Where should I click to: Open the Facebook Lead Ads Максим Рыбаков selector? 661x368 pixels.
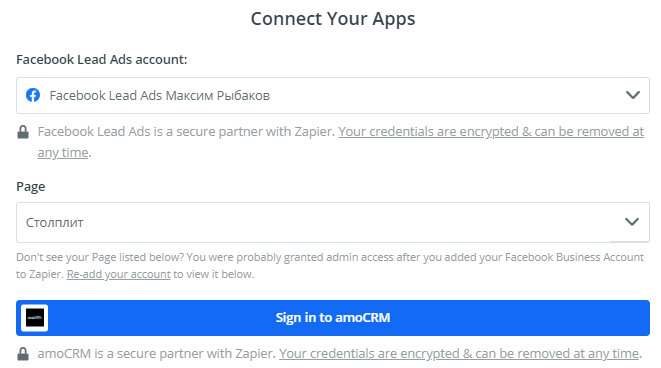pyautogui.click(x=333, y=95)
